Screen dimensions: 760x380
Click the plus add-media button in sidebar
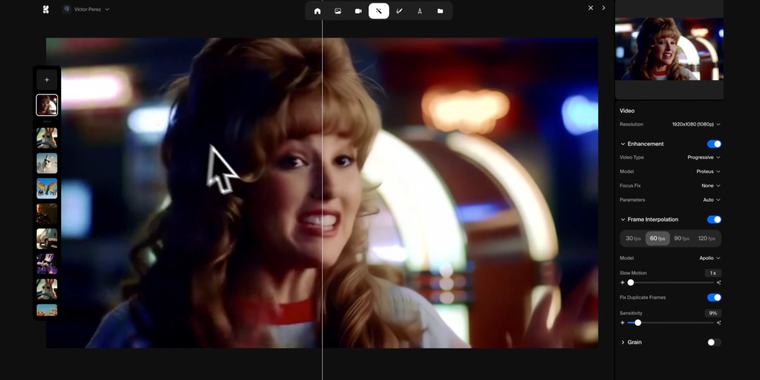[x=47, y=80]
